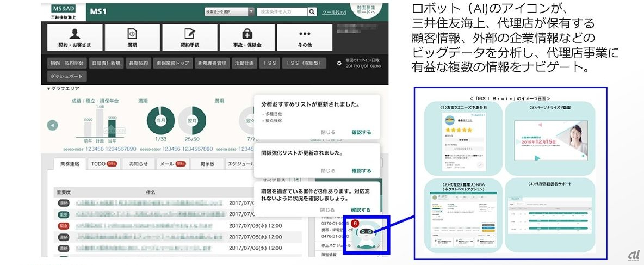Select the TODO tab
Screen dimensions: 644x265
[104, 164]
